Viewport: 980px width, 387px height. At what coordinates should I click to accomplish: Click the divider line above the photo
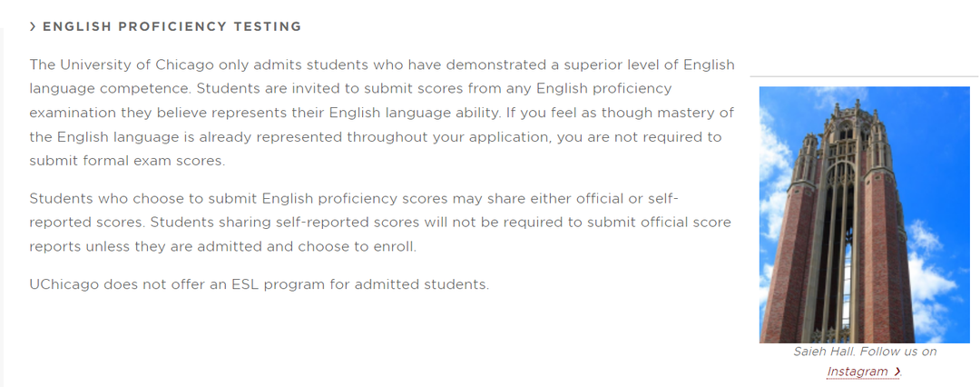tap(865, 76)
